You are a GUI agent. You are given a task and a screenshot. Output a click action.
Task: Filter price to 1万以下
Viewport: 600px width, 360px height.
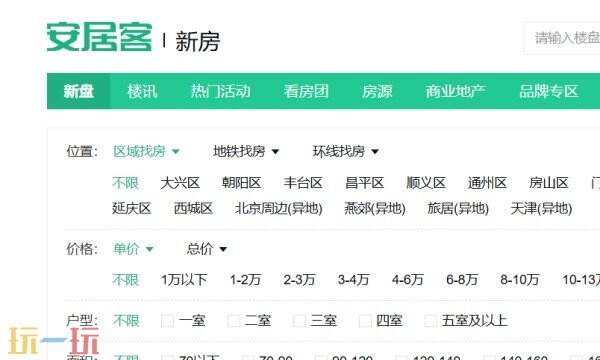(184, 280)
